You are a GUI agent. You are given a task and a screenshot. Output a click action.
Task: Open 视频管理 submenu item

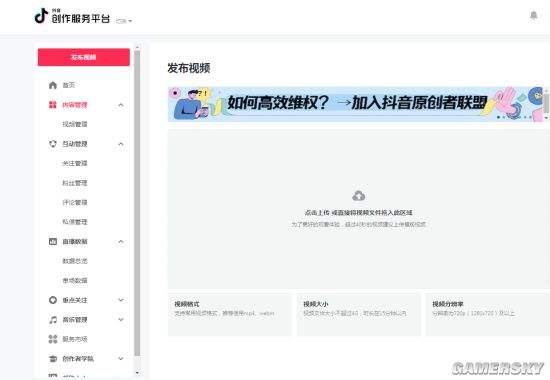tap(75, 124)
